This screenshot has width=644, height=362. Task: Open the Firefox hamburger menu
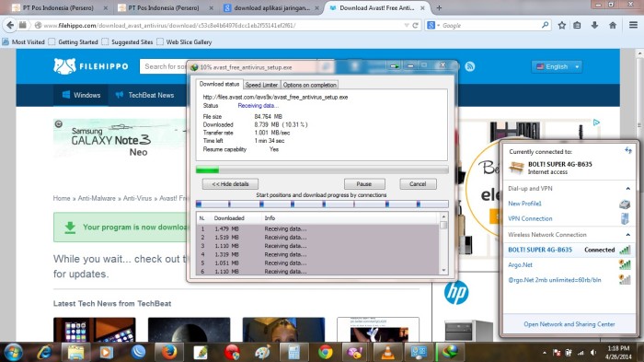633,25
